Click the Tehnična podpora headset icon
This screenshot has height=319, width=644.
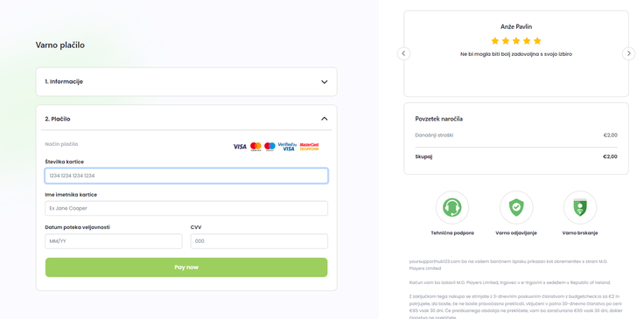coord(452,207)
